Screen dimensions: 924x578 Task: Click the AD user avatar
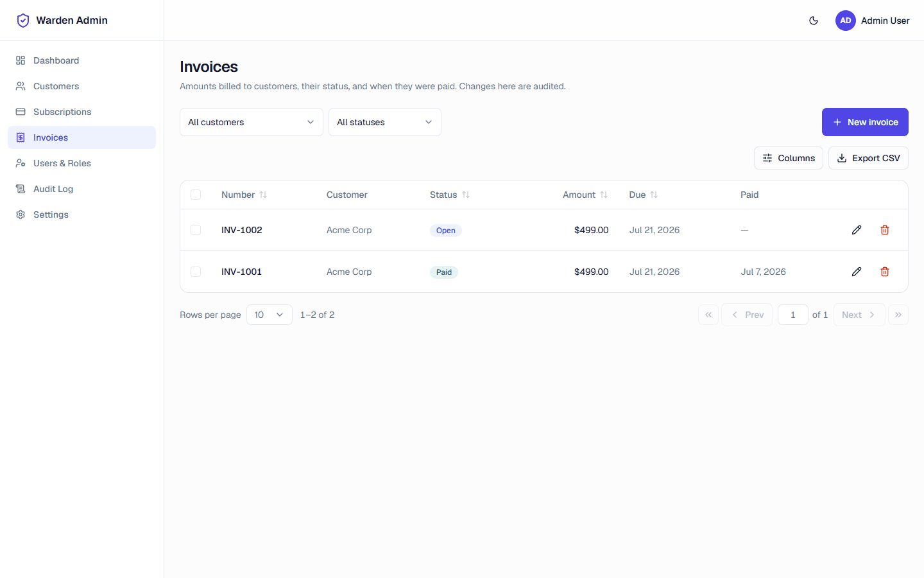pos(846,21)
